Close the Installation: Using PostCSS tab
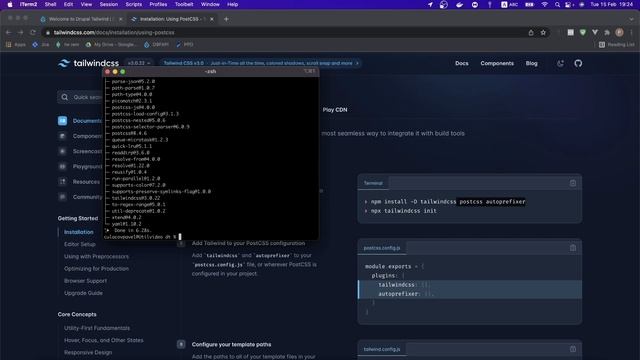 coord(212,19)
